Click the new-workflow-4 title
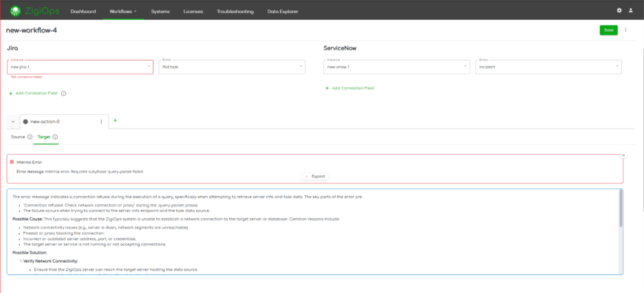The height and width of the screenshot is (293, 644). tap(32, 30)
